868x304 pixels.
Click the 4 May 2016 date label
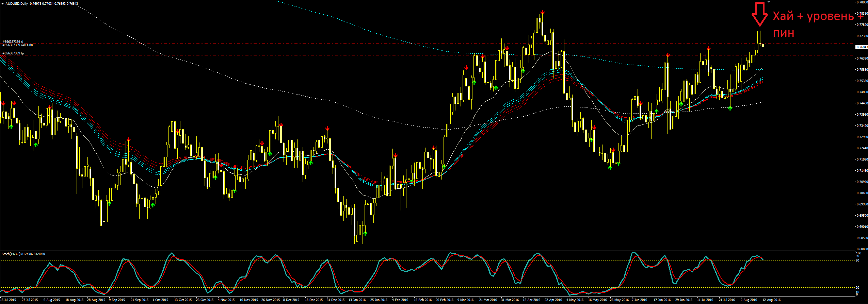point(575,300)
